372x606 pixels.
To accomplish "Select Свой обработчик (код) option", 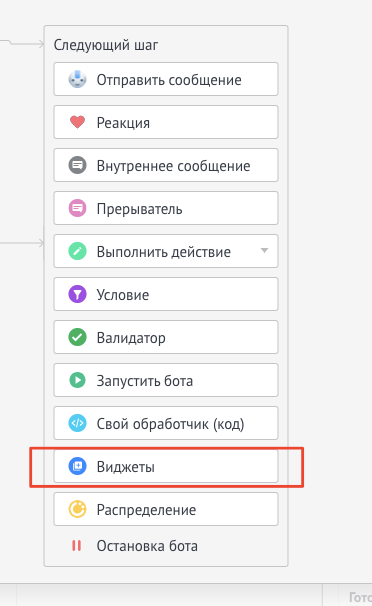I will pos(166,423).
